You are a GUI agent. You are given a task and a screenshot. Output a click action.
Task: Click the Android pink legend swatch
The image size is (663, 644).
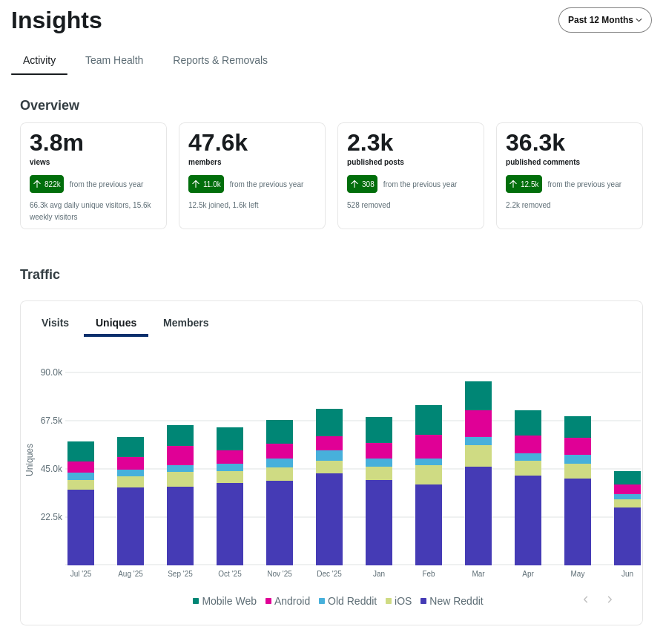click(x=268, y=601)
